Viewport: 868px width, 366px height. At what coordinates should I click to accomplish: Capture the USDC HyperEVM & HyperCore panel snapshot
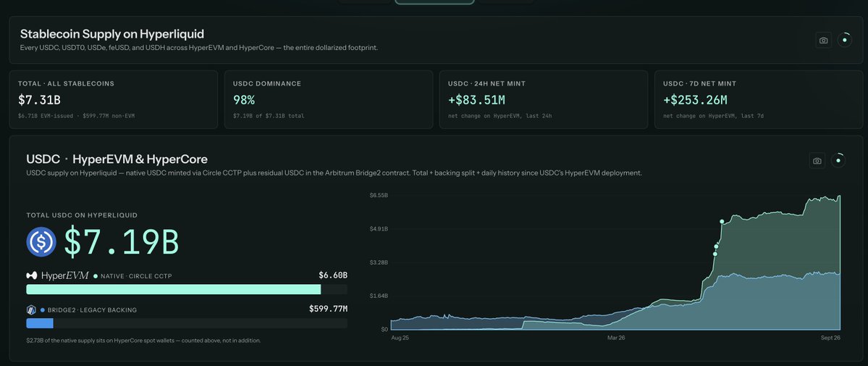point(817,160)
